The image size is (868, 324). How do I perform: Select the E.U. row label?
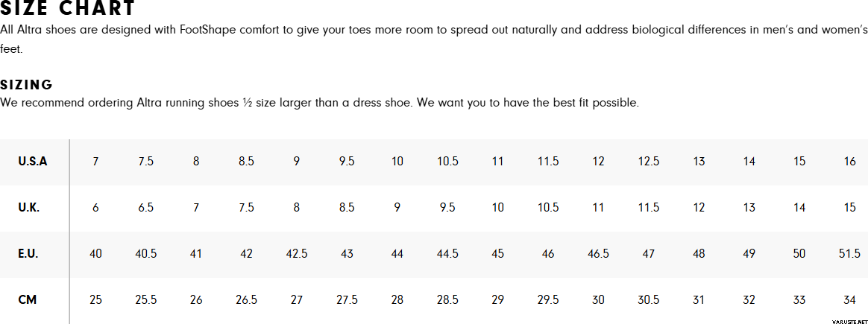[28, 254]
